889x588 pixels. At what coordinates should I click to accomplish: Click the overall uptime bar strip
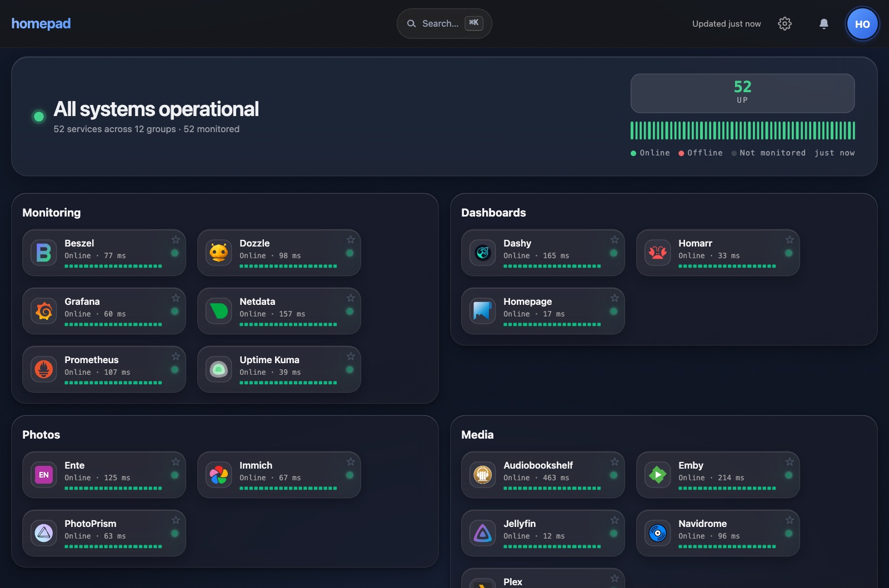[742, 130]
